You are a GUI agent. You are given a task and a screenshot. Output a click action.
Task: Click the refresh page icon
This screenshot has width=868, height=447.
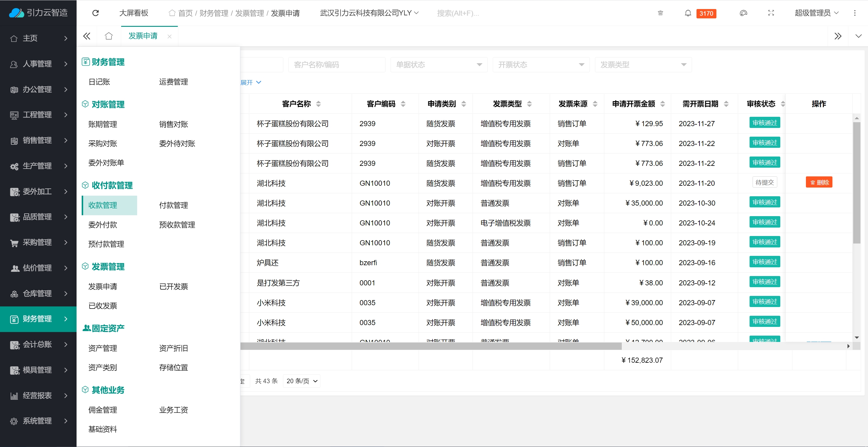pyautogui.click(x=95, y=13)
